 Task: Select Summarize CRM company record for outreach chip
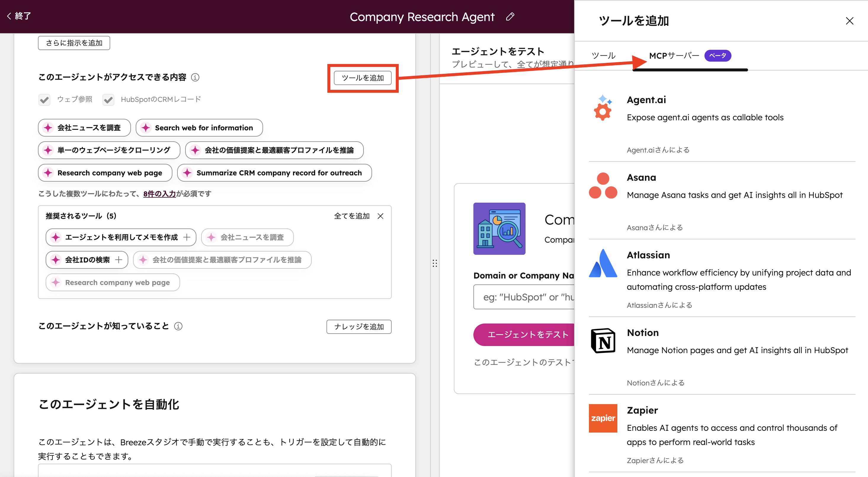click(274, 173)
